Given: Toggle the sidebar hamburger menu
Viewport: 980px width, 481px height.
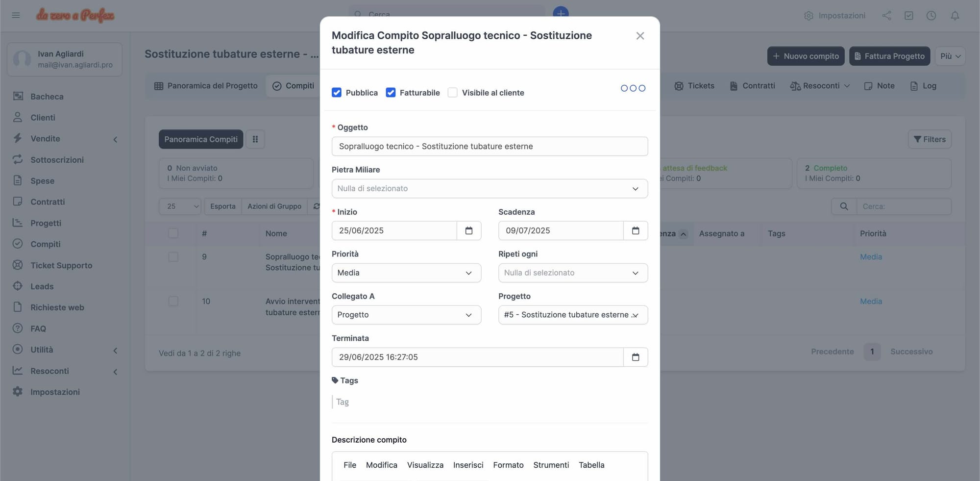Looking at the screenshot, I should point(16,15).
